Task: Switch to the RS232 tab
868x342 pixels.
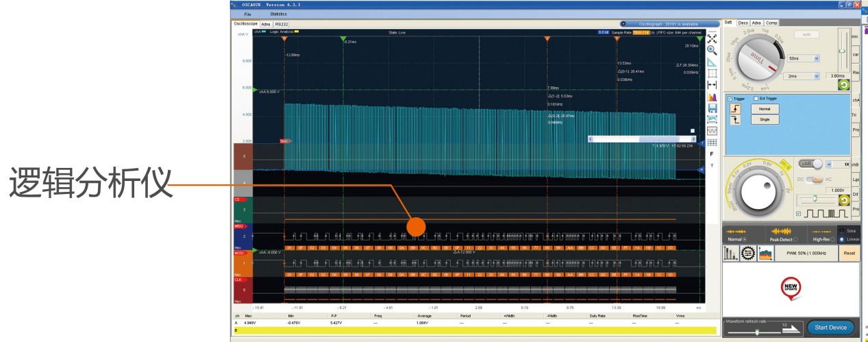Action: [282, 24]
